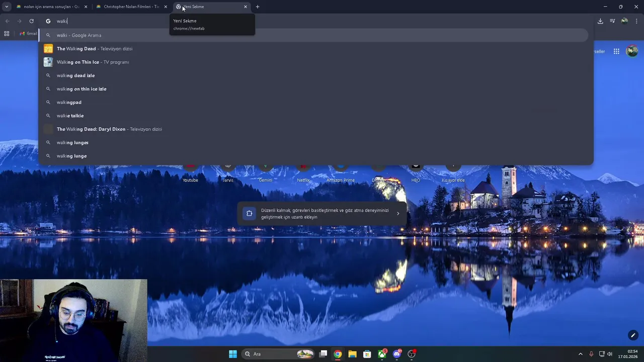Open the Gmail bookmark

29,34
